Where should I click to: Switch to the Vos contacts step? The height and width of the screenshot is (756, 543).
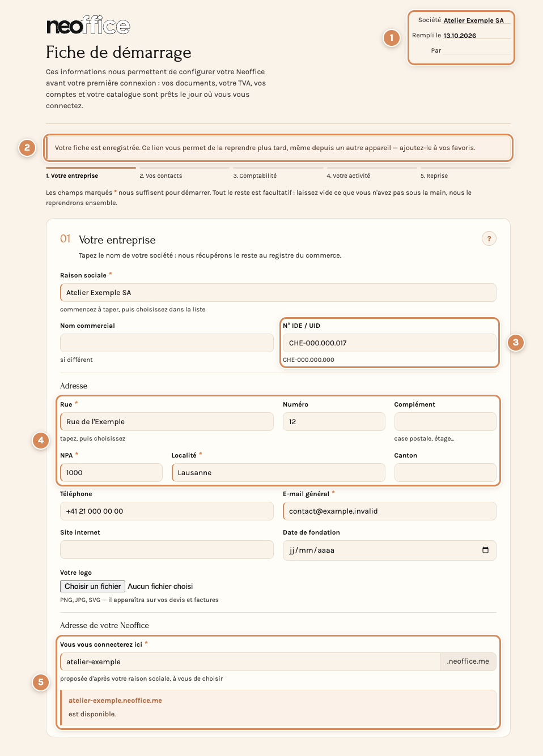click(161, 176)
